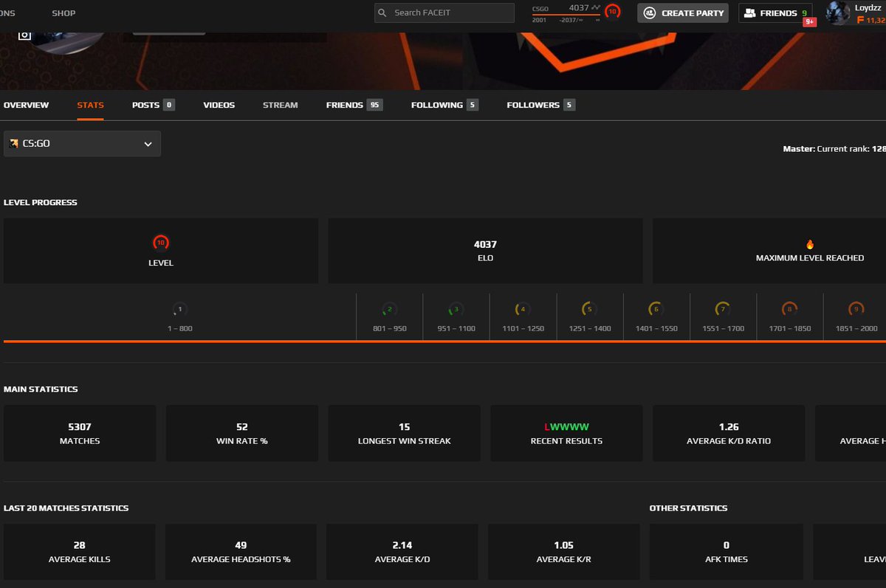Click the level 8 progress icon
Image resolution: width=886 pixels, height=588 pixels.
tap(789, 309)
